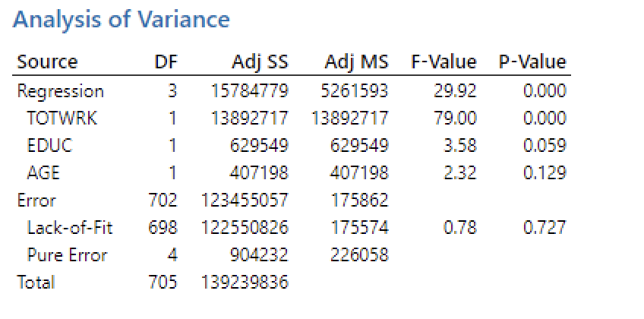Viewport: 644px width, 319px height.
Task: Click the EDUC P-Value 0.059
Action: click(x=545, y=145)
